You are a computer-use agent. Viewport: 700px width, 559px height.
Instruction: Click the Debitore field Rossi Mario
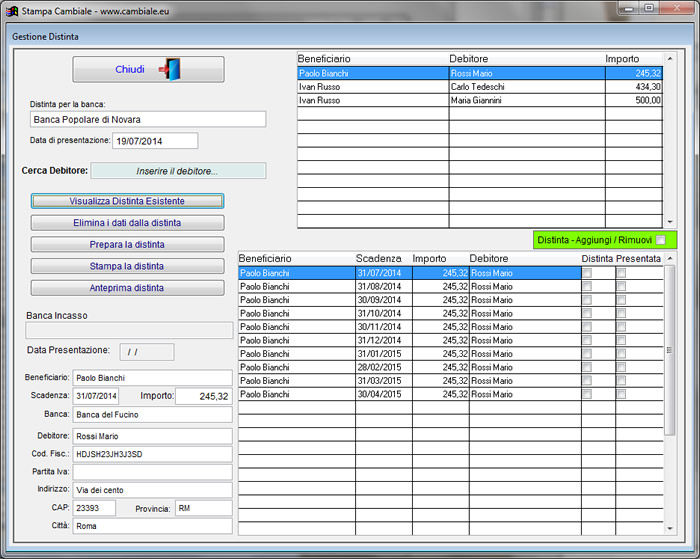pyautogui.click(x=153, y=436)
